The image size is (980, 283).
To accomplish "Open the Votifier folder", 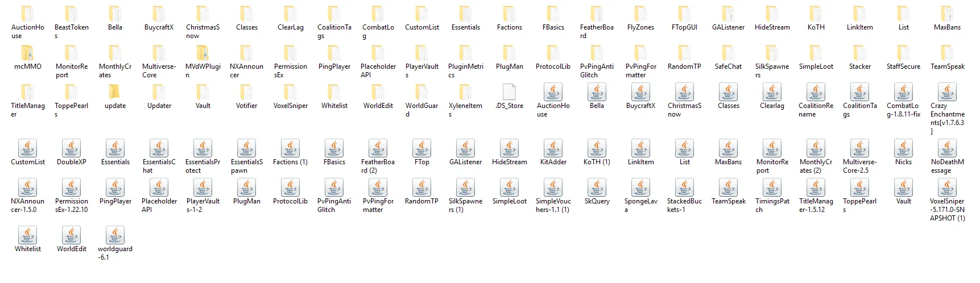I will (246, 96).
